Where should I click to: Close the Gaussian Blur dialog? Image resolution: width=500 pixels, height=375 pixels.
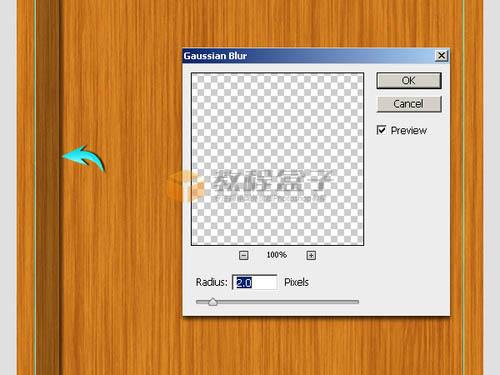tap(441, 55)
